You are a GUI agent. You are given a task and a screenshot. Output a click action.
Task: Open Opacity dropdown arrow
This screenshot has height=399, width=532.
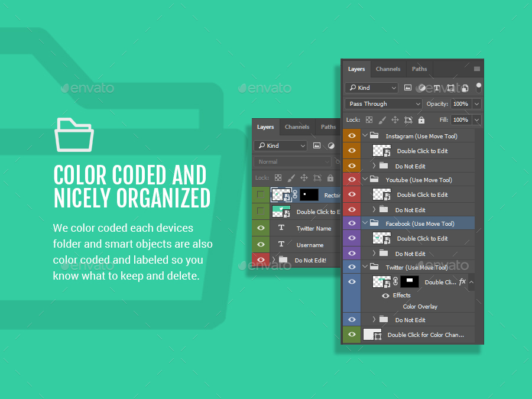476,104
